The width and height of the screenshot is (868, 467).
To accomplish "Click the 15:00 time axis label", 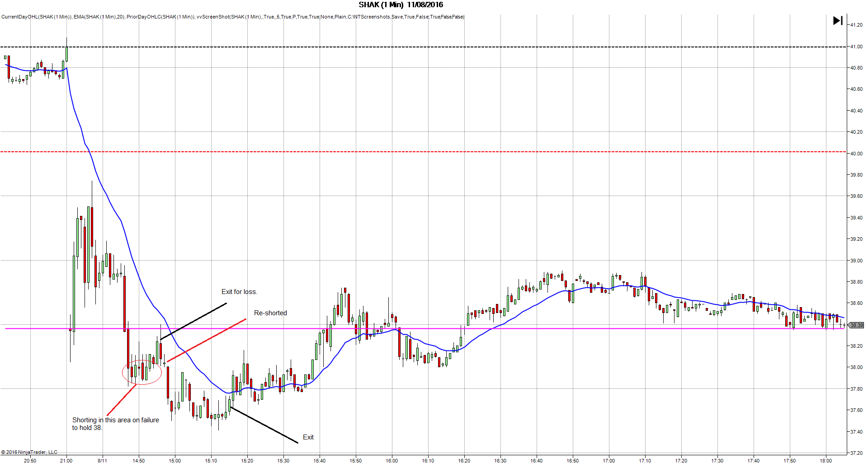I will [x=175, y=461].
